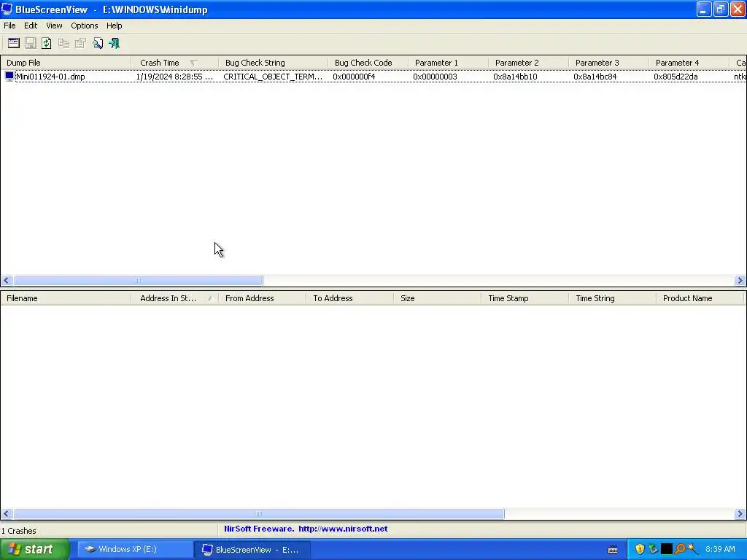Viewport: 747px width, 560px height.
Task: Click the Parameter 2 column header
Action: coord(528,63)
